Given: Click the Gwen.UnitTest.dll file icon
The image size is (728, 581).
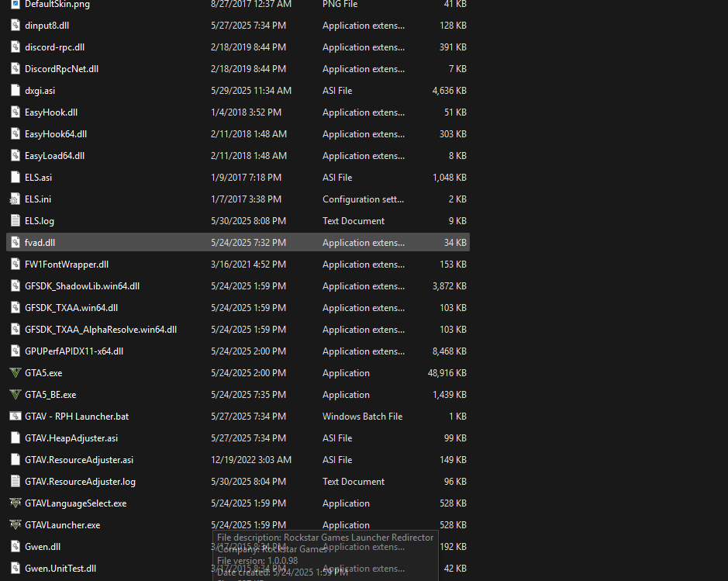Looking at the screenshot, I should (x=16, y=569).
